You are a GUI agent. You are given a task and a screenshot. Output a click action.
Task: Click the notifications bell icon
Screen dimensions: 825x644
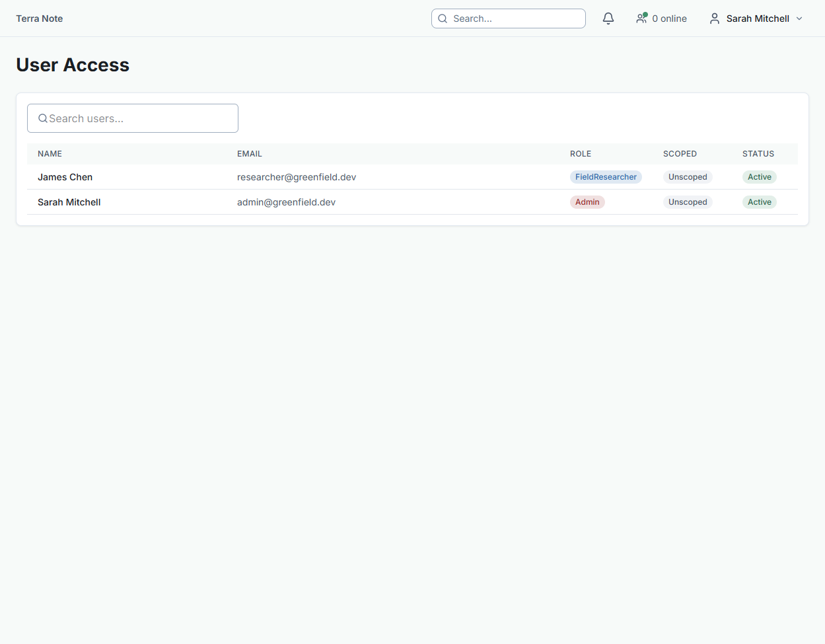[608, 18]
